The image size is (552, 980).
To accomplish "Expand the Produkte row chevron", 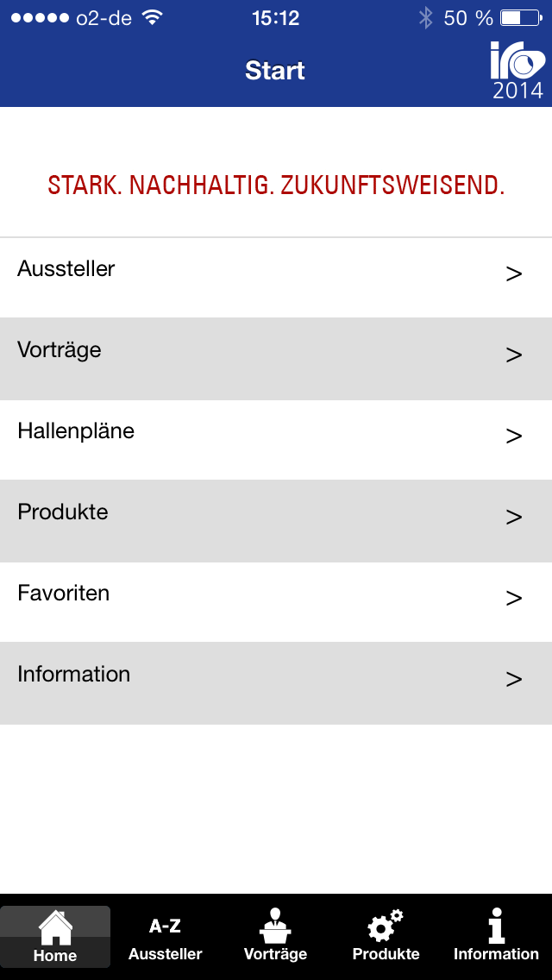I will [x=514, y=517].
